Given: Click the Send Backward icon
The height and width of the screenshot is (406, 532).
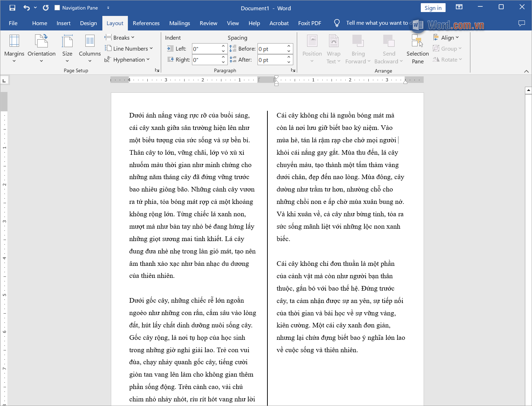Looking at the screenshot, I should (389, 41).
